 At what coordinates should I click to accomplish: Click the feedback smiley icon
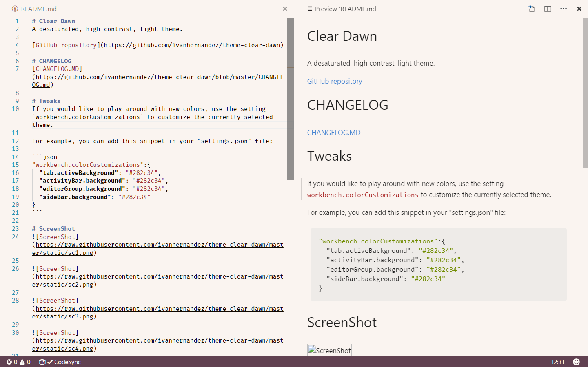click(x=576, y=362)
